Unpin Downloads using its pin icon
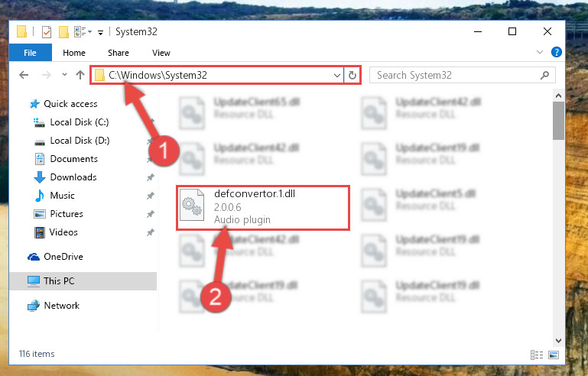Screen dimensions: 588x376 pyautogui.click(x=151, y=177)
